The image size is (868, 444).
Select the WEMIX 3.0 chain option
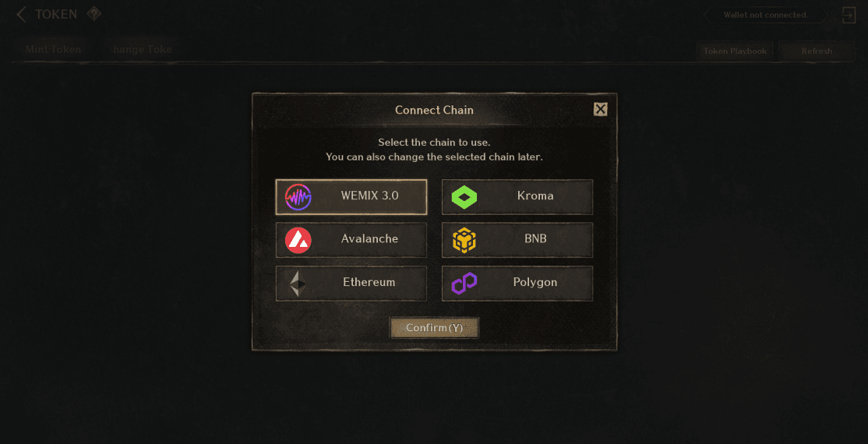tap(351, 197)
